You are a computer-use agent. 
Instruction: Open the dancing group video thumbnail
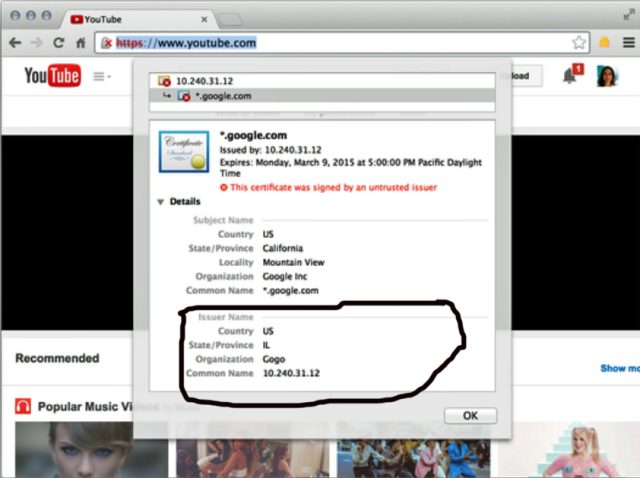tap(413, 452)
